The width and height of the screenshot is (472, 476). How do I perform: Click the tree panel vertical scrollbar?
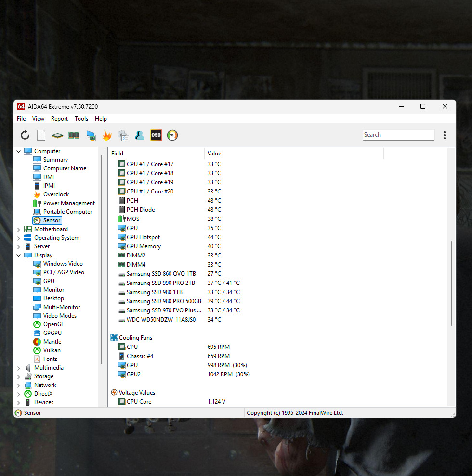(102, 259)
